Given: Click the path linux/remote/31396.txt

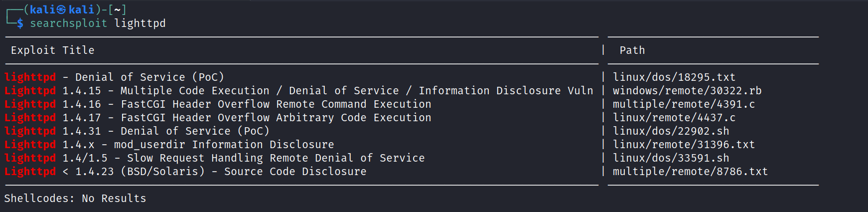Looking at the screenshot, I should [684, 145].
